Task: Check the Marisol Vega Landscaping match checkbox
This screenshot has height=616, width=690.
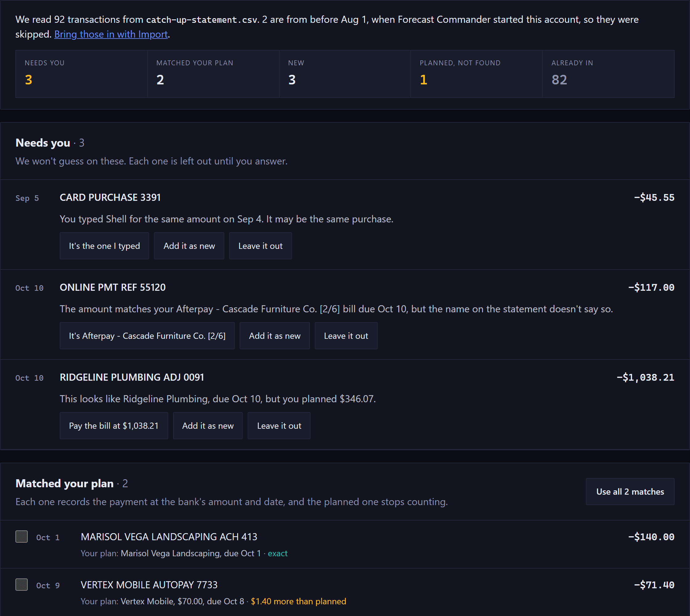Action: coord(22,537)
